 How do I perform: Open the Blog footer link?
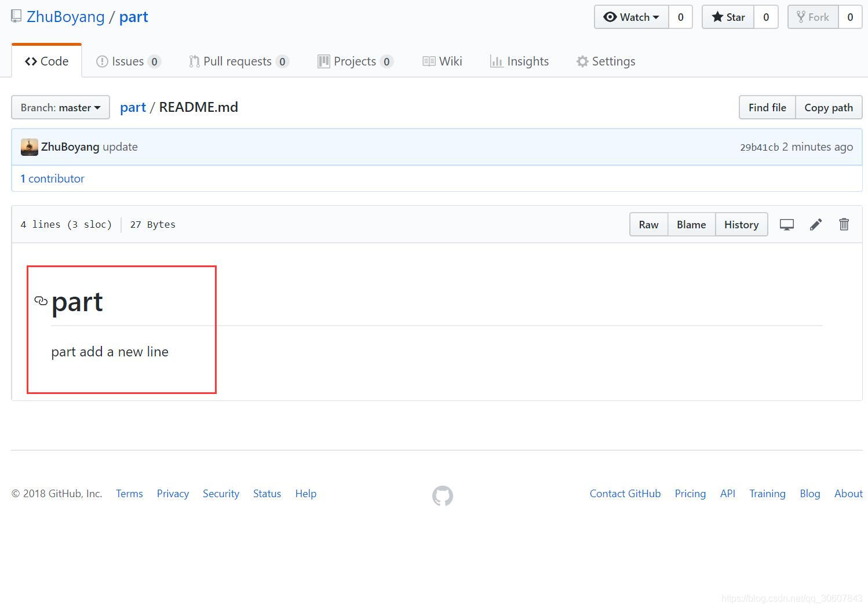pyautogui.click(x=810, y=494)
